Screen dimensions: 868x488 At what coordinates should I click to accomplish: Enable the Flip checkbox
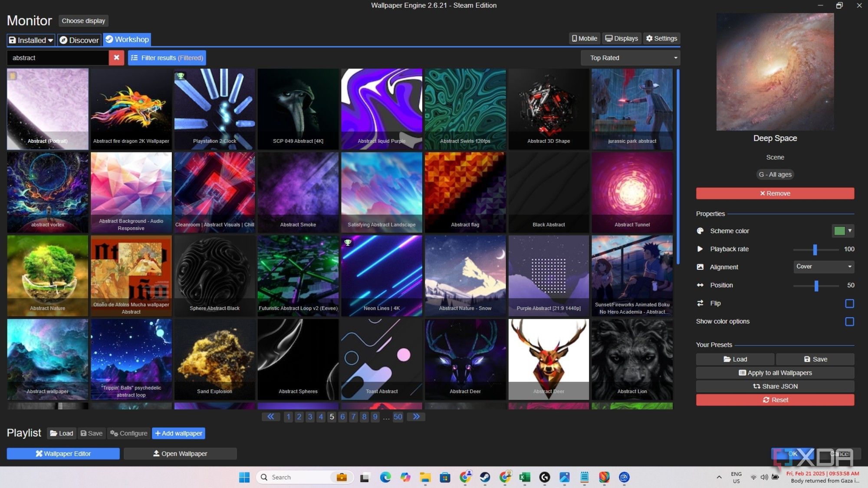[x=849, y=304]
